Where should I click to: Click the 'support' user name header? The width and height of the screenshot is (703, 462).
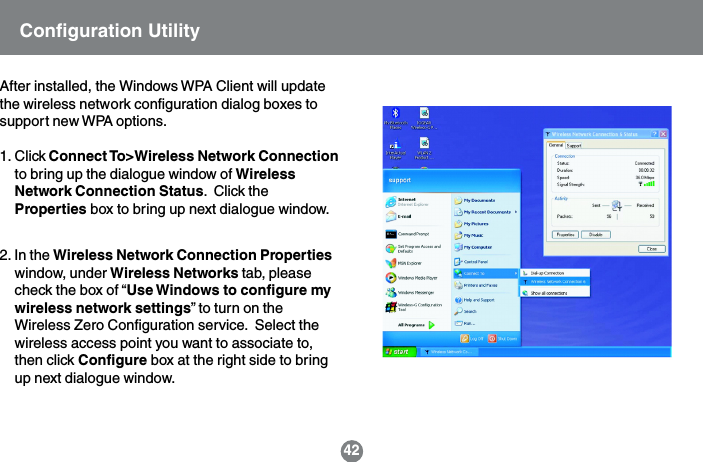(x=399, y=180)
